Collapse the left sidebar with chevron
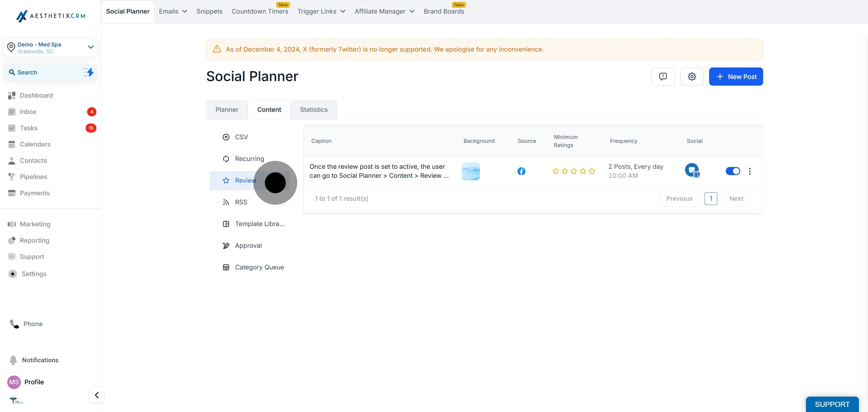 pos(96,395)
